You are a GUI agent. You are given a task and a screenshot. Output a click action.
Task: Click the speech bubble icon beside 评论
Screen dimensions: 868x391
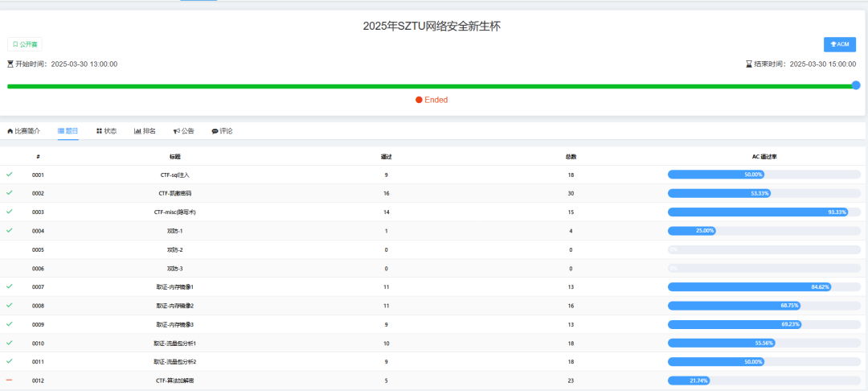tap(215, 130)
